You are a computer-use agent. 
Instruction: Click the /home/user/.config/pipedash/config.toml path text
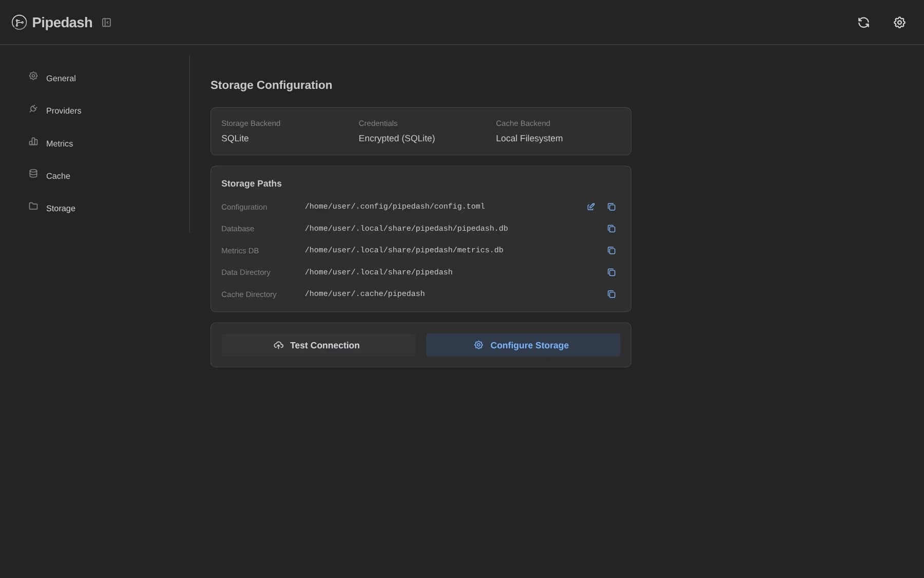point(395,207)
